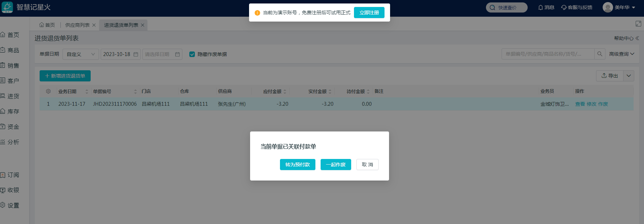Click the fullscreen expand icon
Image resolution: width=644 pixels, height=224 pixels.
pyautogui.click(x=638, y=24)
